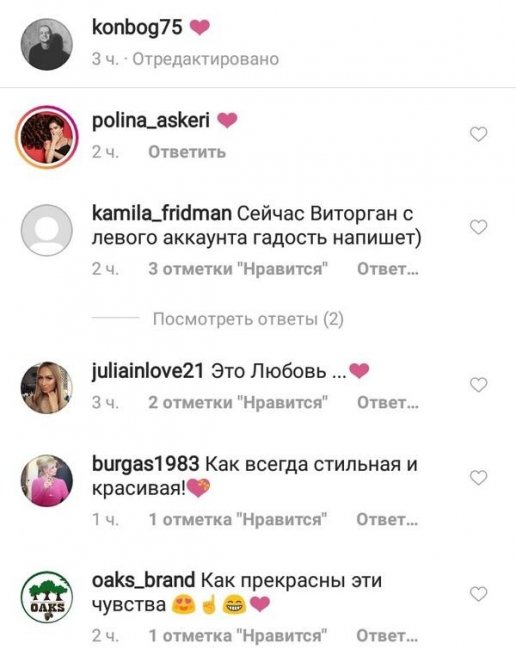View 2 likes on juliainlove21's comment

(238, 403)
